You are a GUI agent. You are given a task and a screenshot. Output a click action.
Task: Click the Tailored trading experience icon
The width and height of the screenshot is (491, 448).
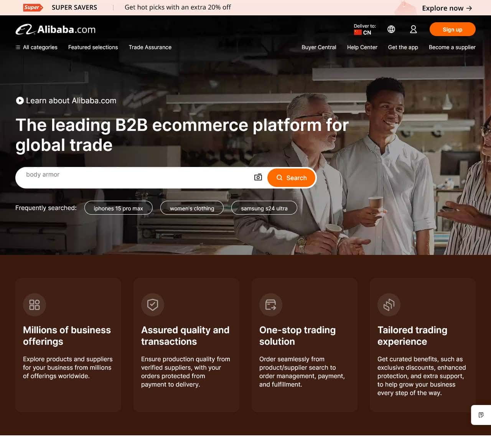(389, 305)
